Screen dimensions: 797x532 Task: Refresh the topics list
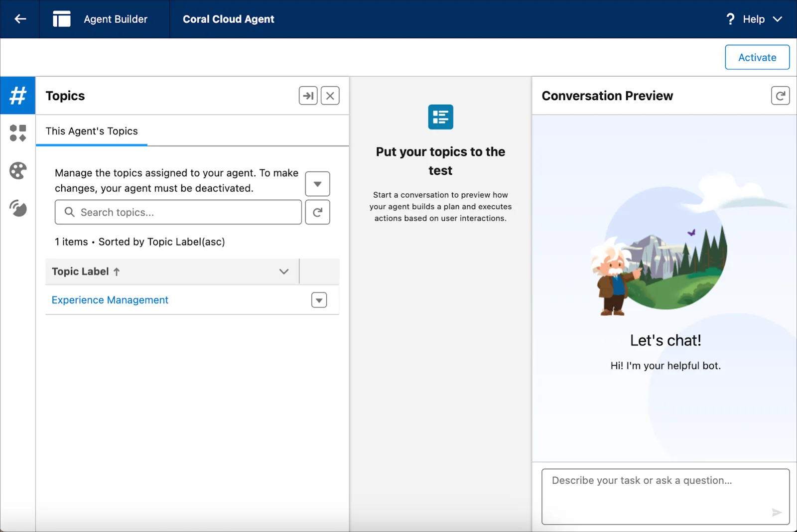pos(317,212)
